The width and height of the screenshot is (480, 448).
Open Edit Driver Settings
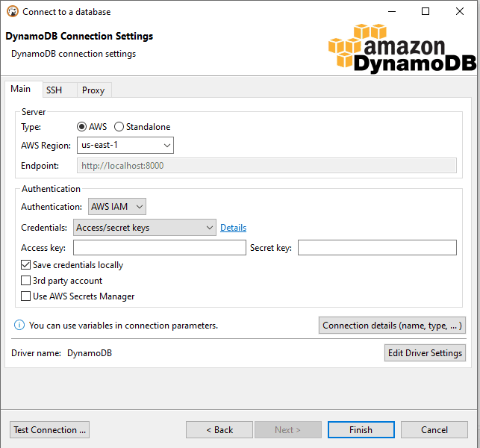(425, 352)
